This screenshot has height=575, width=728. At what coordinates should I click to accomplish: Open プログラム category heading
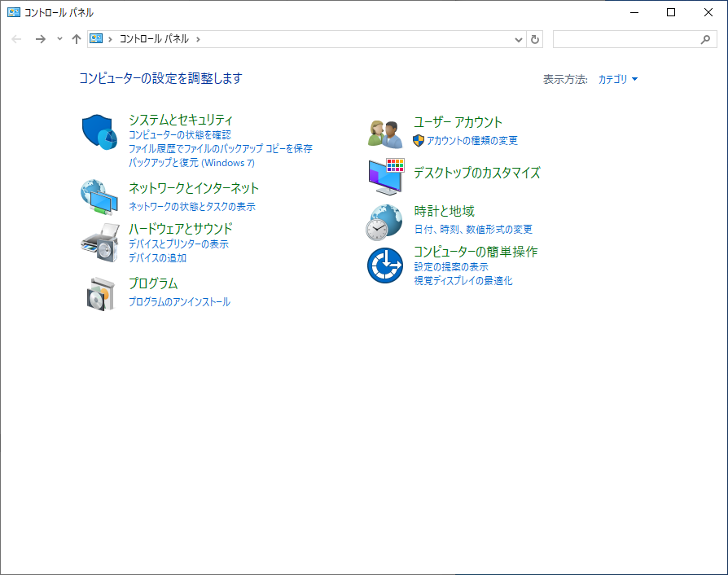pos(153,283)
